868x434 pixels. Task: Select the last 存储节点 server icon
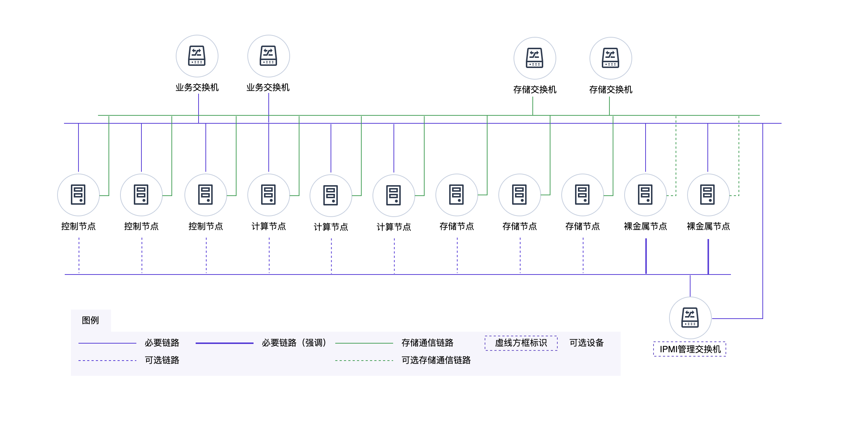tap(582, 195)
